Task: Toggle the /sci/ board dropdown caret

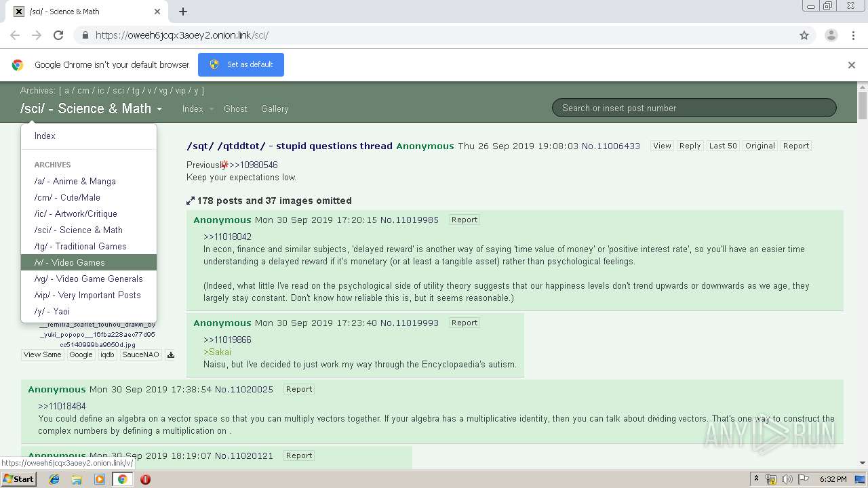Action: [159, 109]
